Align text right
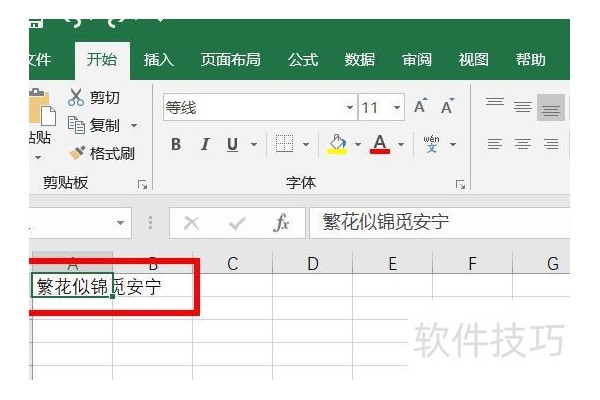 pos(551,144)
